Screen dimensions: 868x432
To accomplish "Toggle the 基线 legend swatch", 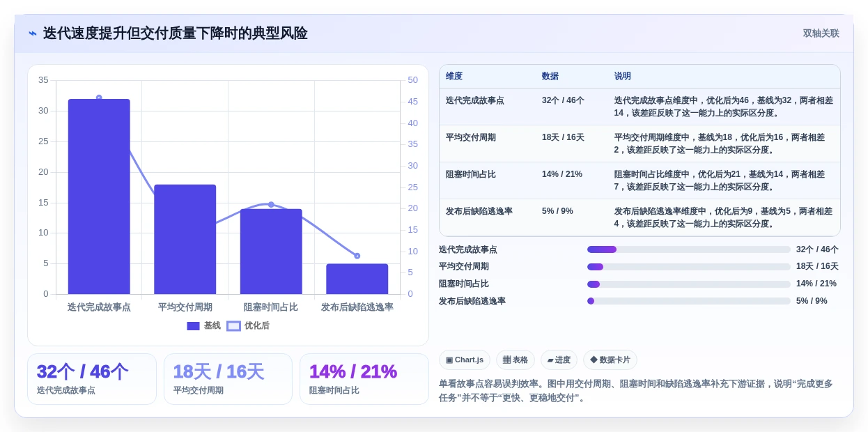I will [x=193, y=326].
